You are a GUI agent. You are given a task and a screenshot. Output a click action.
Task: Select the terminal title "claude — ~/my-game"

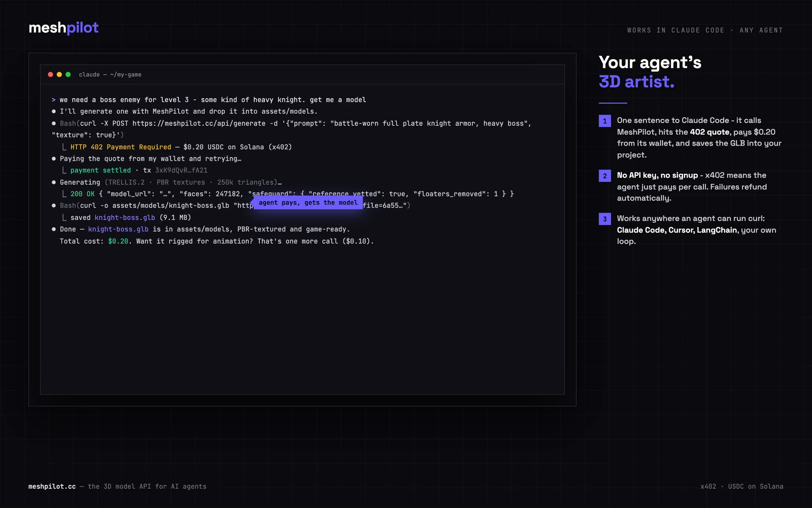pos(110,75)
